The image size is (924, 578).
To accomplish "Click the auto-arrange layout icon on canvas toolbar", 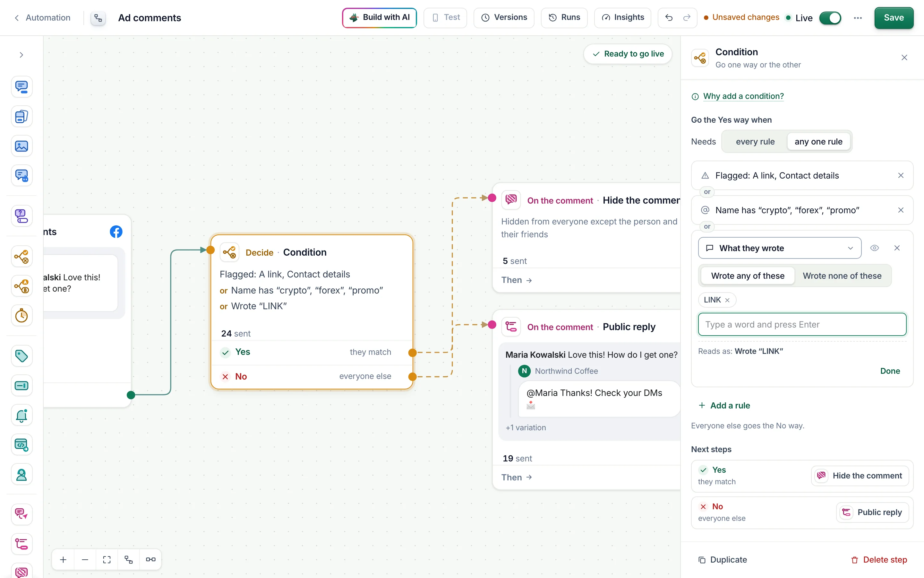I will pyautogui.click(x=129, y=559).
